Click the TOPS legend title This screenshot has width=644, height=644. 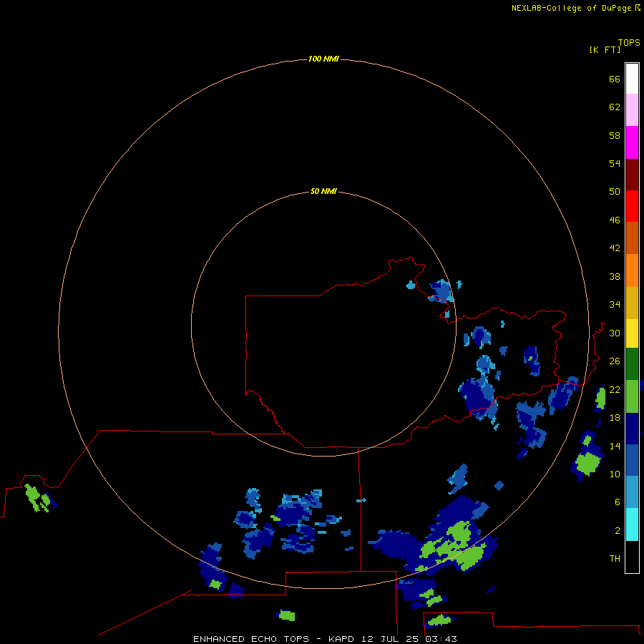[629, 43]
